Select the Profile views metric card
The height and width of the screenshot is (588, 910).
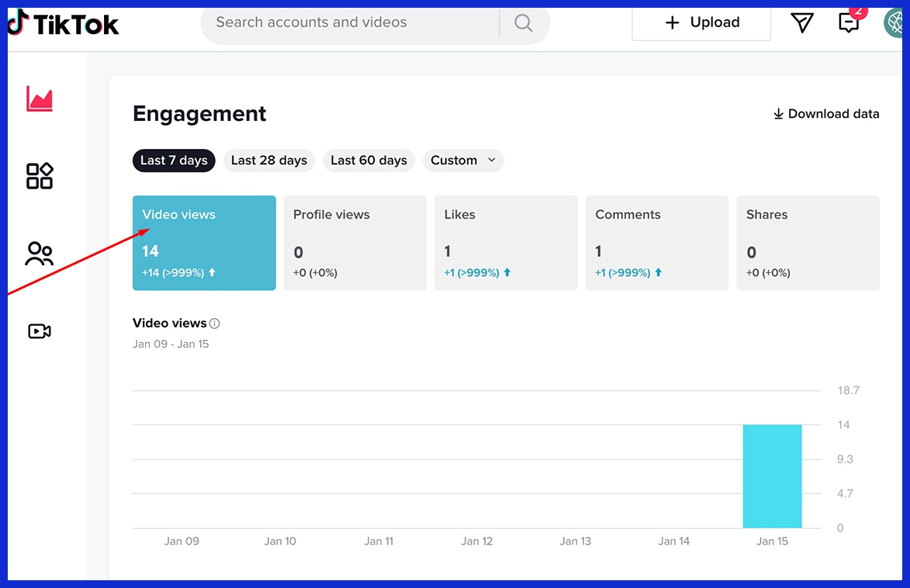[355, 242]
